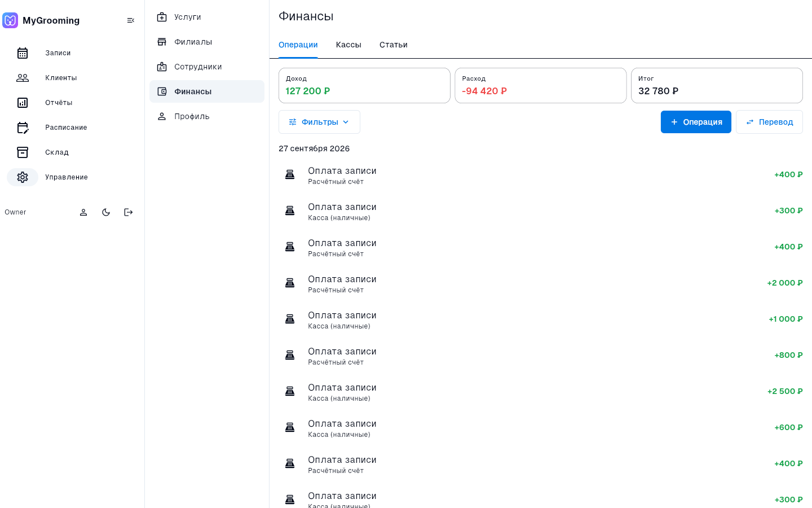Image resolution: width=812 pixels, height=508 pixels.
Task: Log out using the exit icon
Action: pyautogui.click(x=129, y=212)
